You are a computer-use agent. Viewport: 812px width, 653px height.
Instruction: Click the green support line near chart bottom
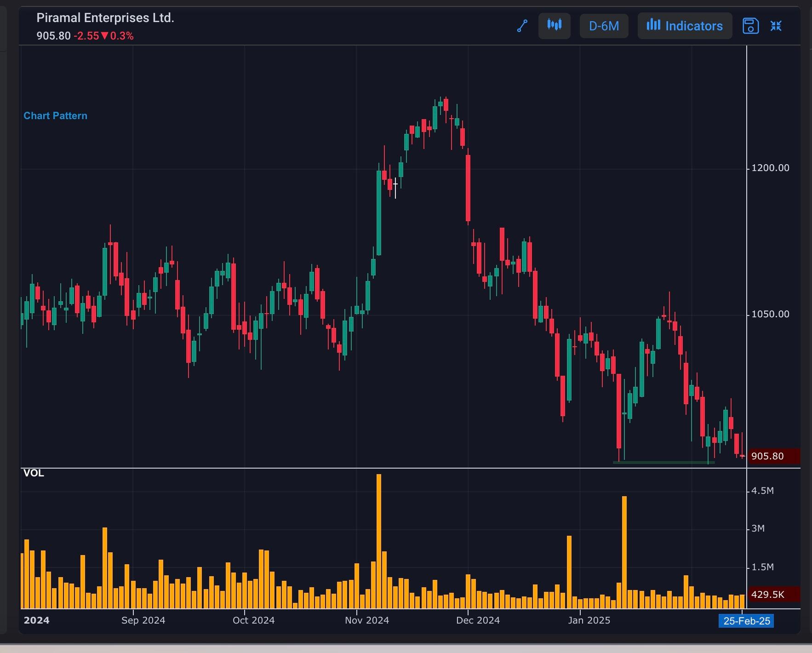point(663,462)
